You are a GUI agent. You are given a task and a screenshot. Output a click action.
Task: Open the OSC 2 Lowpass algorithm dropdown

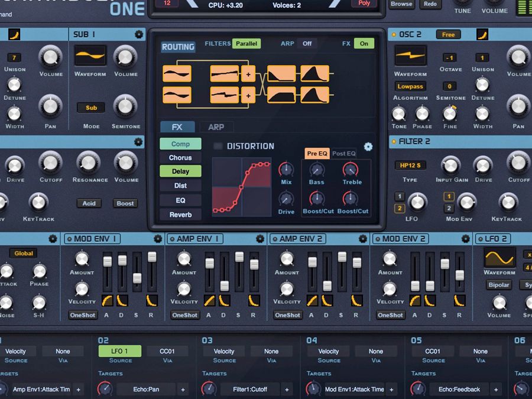click(x=410, y=86)
